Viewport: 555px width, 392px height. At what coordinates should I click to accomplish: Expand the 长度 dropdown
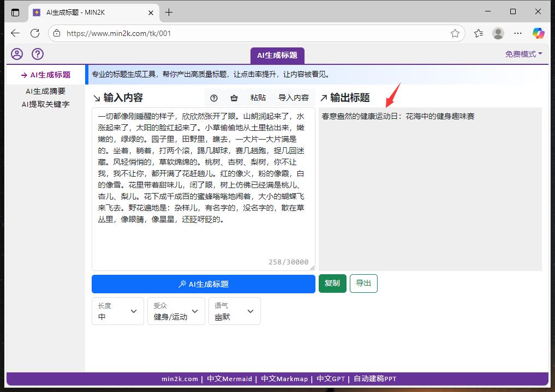pos(118,311)
